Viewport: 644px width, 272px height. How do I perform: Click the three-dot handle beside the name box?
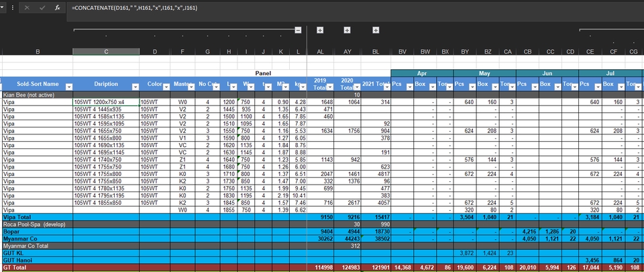click(x=12, y=7)
